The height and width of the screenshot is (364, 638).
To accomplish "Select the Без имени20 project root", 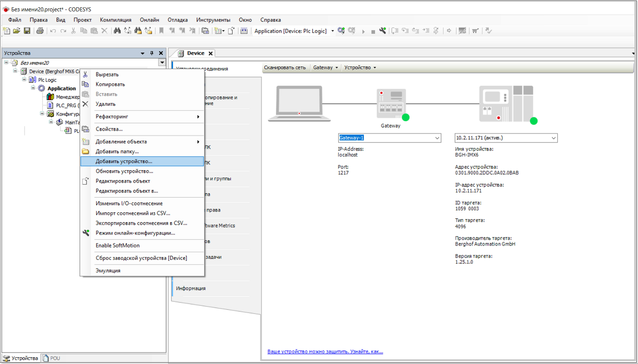I will [x=34, y=63].
